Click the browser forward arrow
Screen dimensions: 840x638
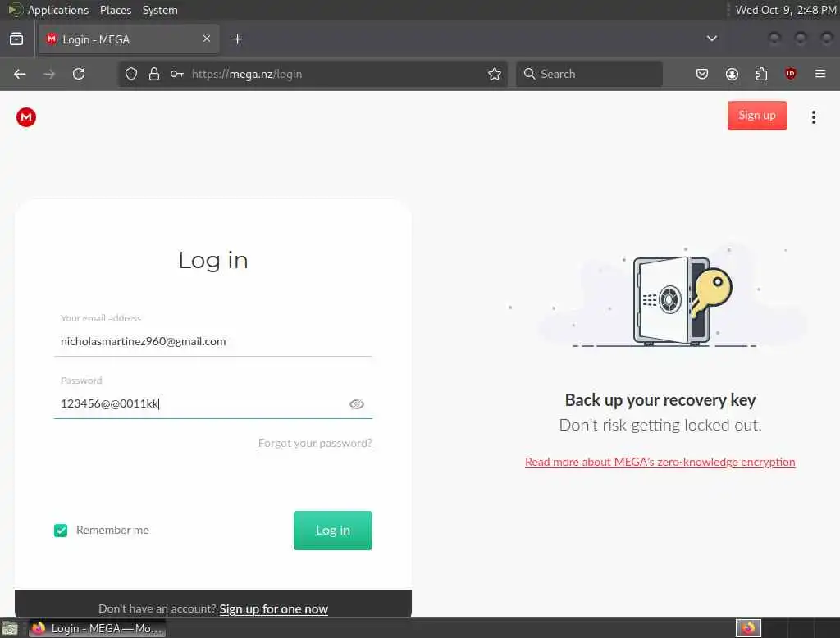coord(49,74)
